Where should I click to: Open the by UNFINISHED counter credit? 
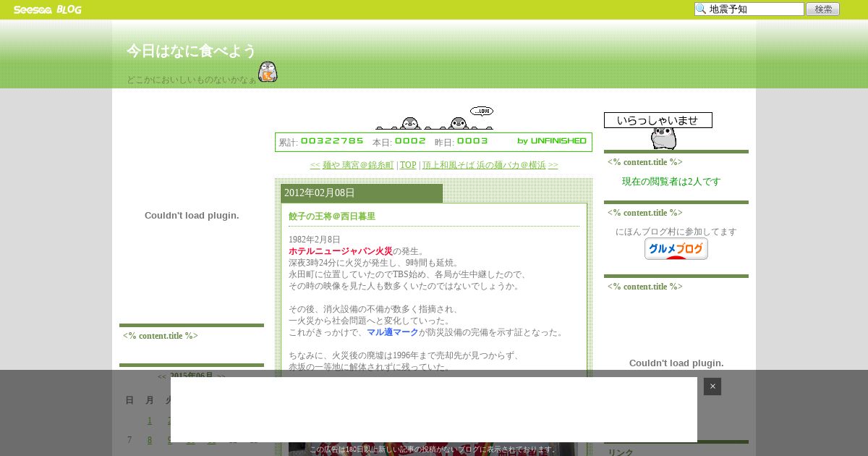(x=552, y=141)
